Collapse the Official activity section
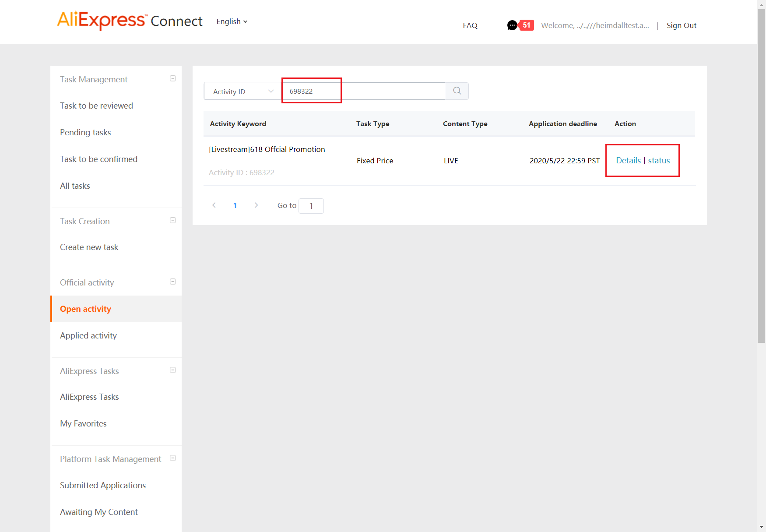The width and height of the screenshot is (766, 532). coord(173,282)
